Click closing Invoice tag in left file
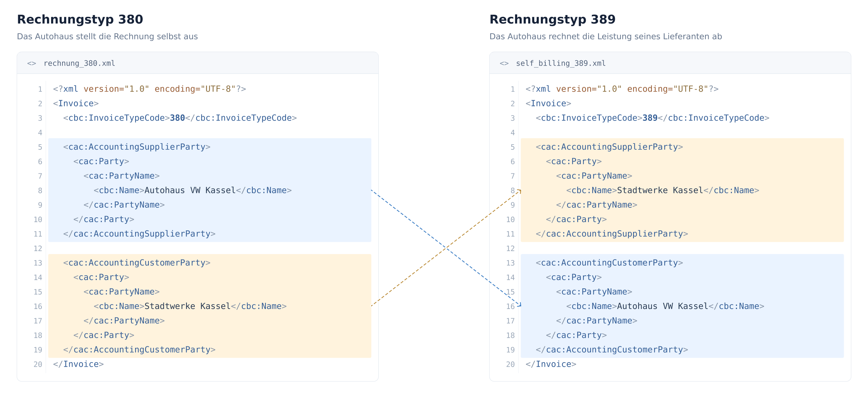The image size is (868, 401). 78,364
